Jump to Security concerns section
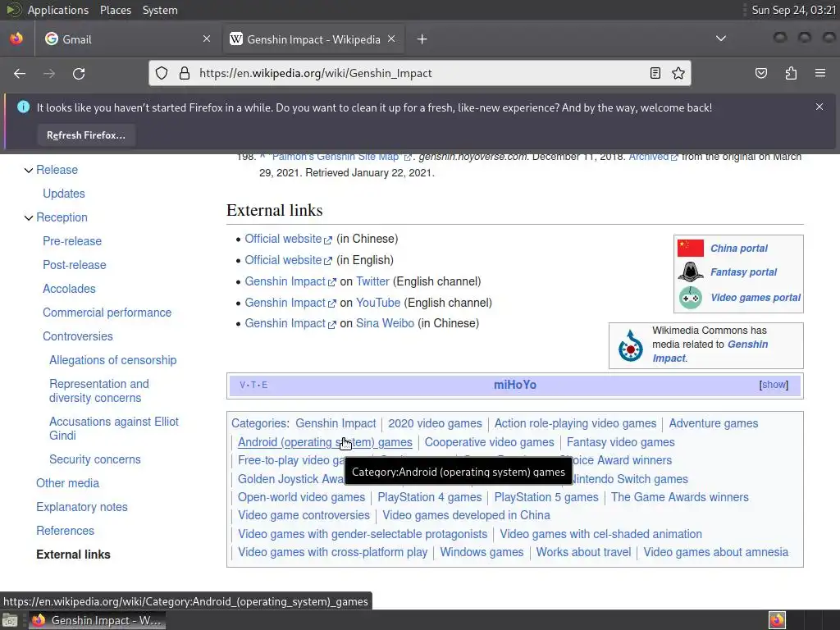Screen dimensions: 840x630 point(95,459)
